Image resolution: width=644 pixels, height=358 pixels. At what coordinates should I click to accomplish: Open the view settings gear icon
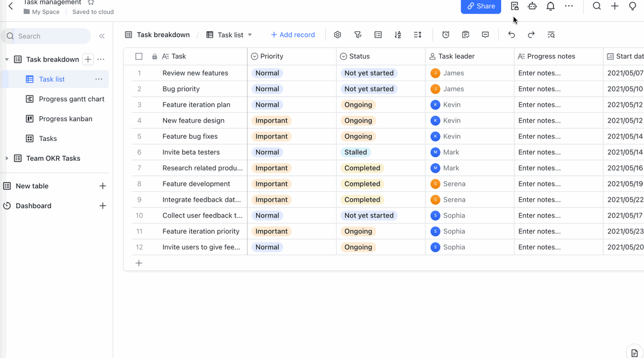(338, 35)
